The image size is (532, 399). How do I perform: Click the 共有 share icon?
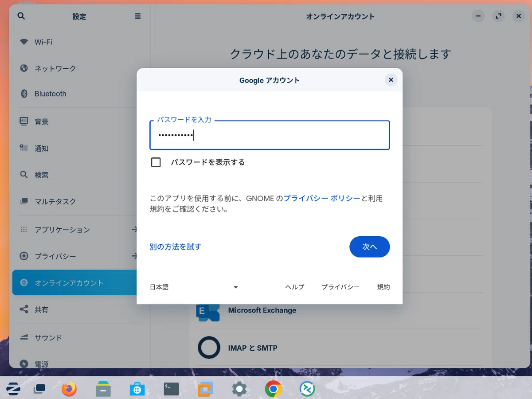[x=24, y=309]
